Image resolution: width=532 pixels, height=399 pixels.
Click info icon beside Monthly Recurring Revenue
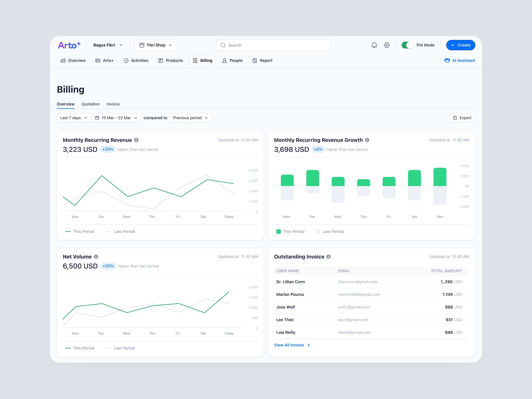[136, 140]
